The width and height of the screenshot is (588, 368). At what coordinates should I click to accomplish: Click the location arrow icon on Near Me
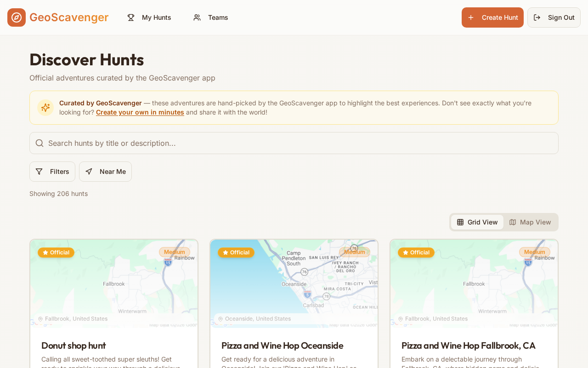pyautogui.click(x=89, y=172)
